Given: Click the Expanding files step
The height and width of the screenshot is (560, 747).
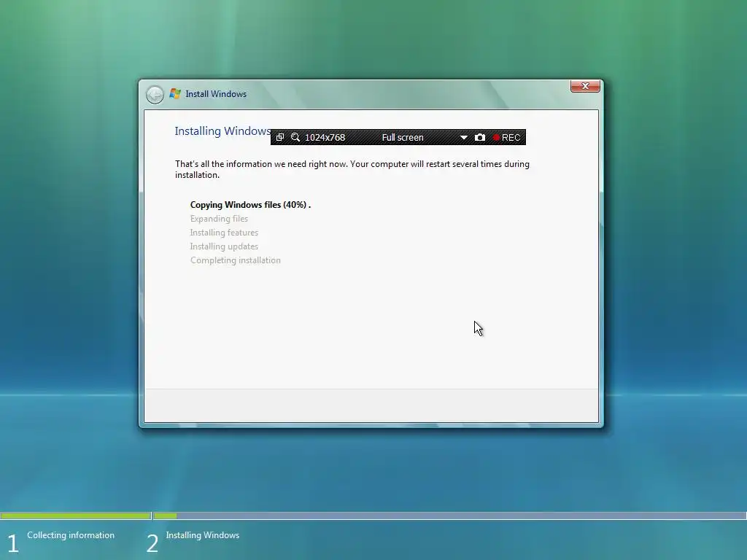Looking at the screenshot, I should (219, 219).
